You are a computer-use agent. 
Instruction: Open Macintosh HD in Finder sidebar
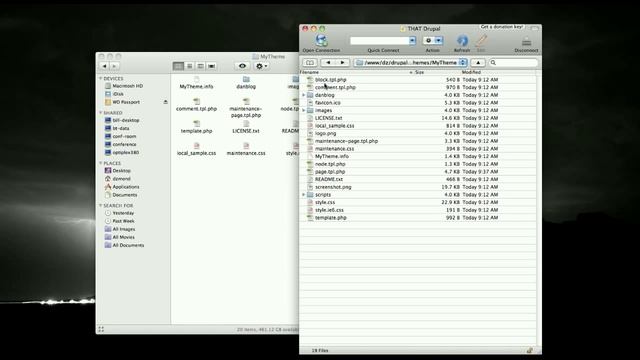127,86
